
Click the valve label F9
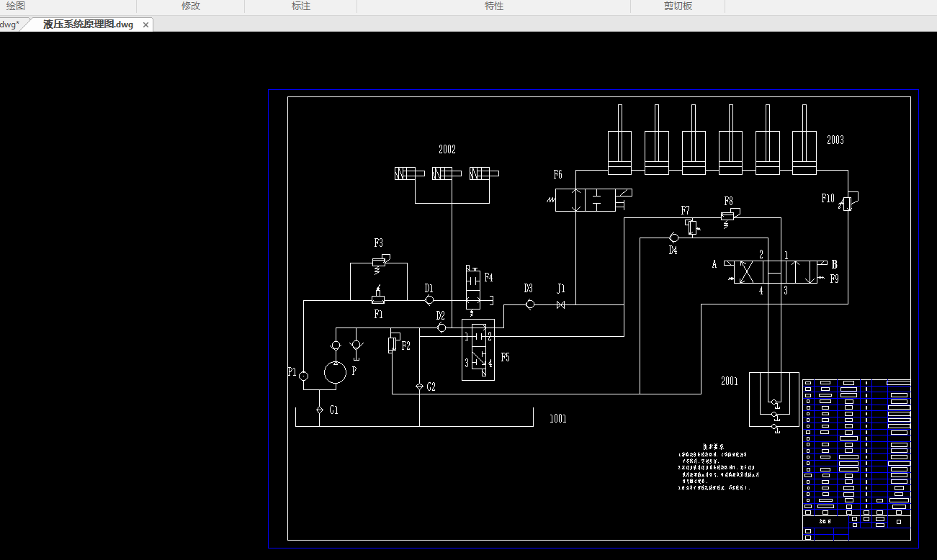coord(835,278)
